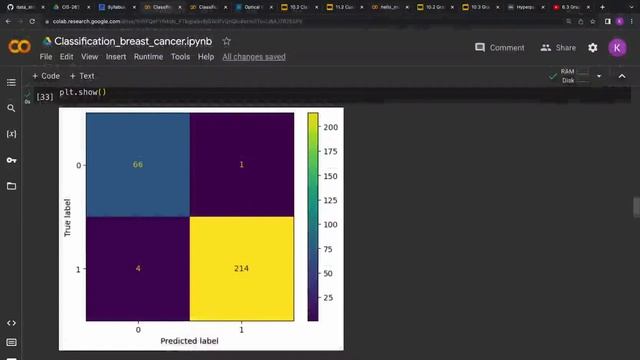Viewport: 640px width, 360px height.
Task: Rename the notebook title Classification_breast_cancer.ipynb
Action: tap(133, 41)
